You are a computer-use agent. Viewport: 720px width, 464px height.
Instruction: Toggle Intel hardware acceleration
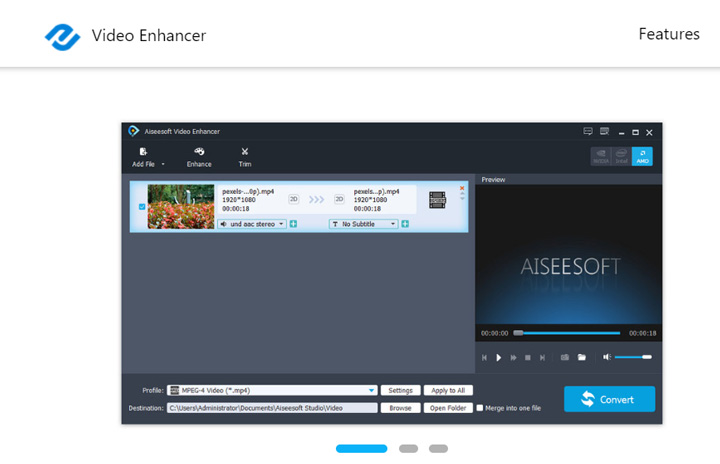pos(621,156)
